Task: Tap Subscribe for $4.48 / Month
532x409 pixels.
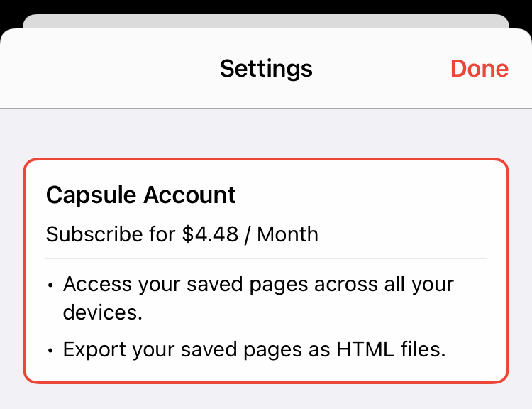Action: point(182,234)
